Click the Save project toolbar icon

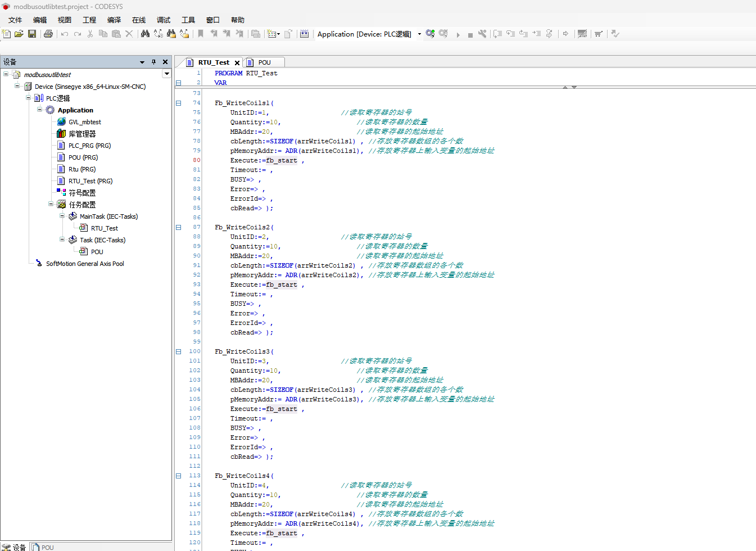click(32, 34)
